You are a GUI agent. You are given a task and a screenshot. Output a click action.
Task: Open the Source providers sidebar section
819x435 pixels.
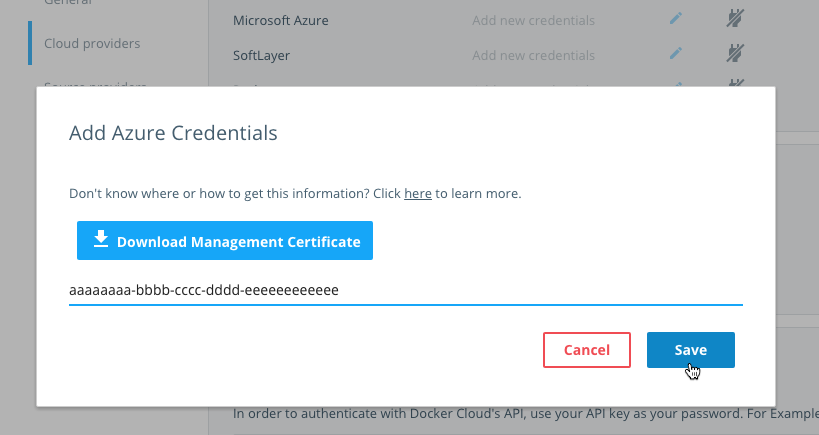pos(95,84)
